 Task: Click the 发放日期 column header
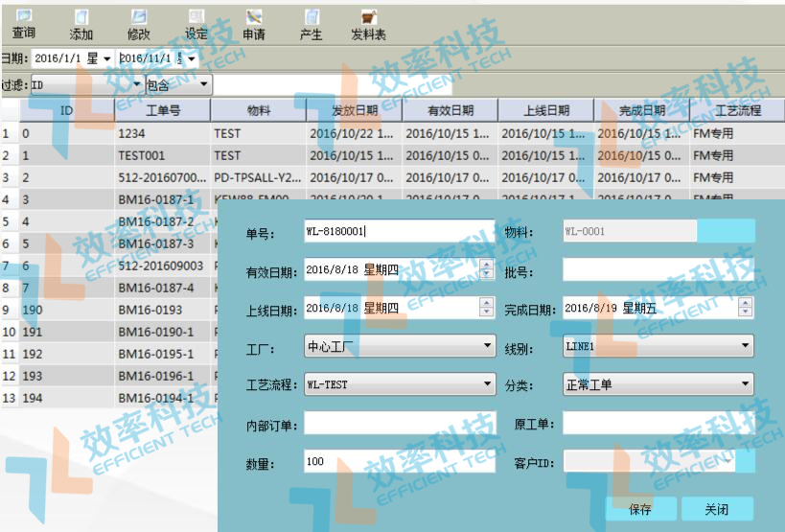[354, 110]
